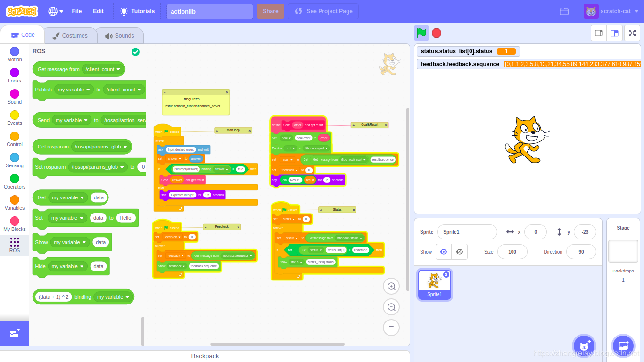Zoom in the code workspace
The width and height of the screenshot is (644, 362).
pyautogui.click(x=391, y=286)
